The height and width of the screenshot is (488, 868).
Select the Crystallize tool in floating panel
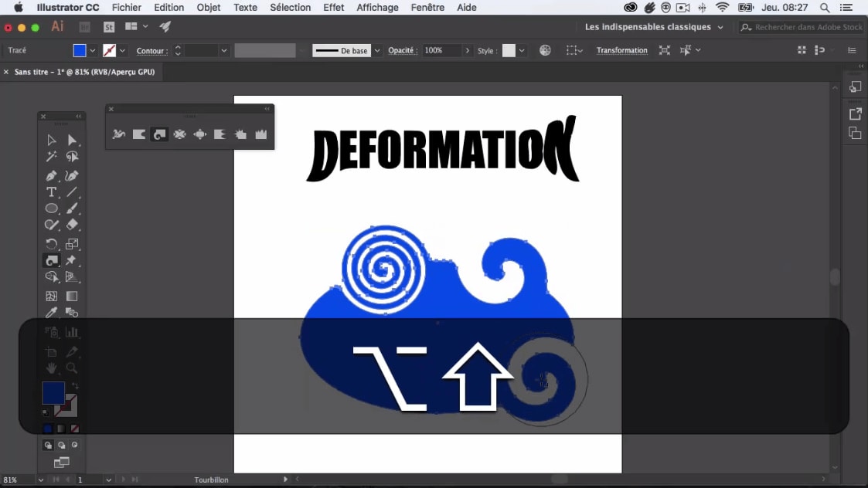click(x=240, y=134)
